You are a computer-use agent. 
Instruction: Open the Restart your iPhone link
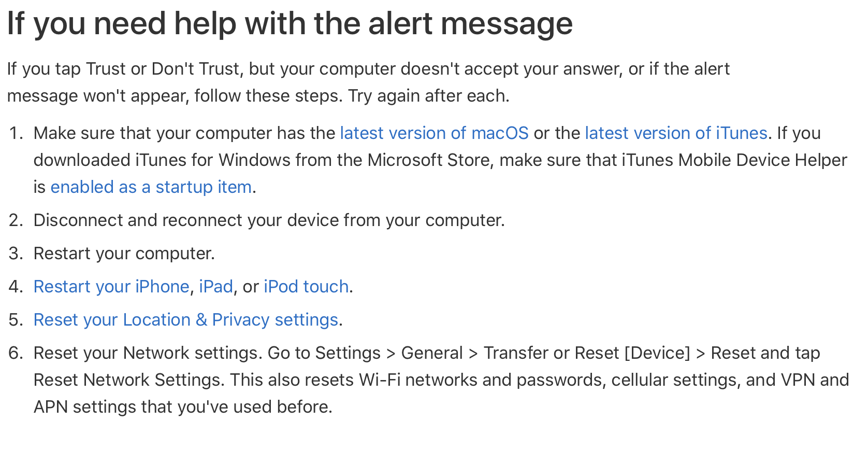[x=111, y=287]
